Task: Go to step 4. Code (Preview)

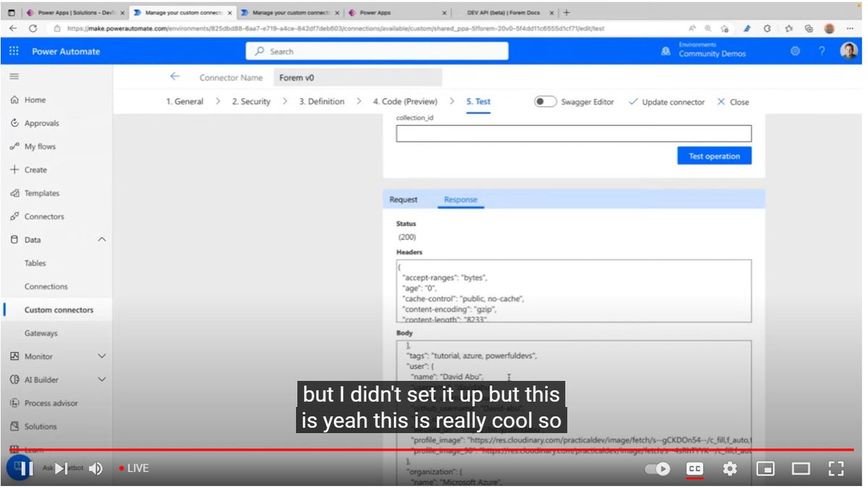Action: (405, 101)
